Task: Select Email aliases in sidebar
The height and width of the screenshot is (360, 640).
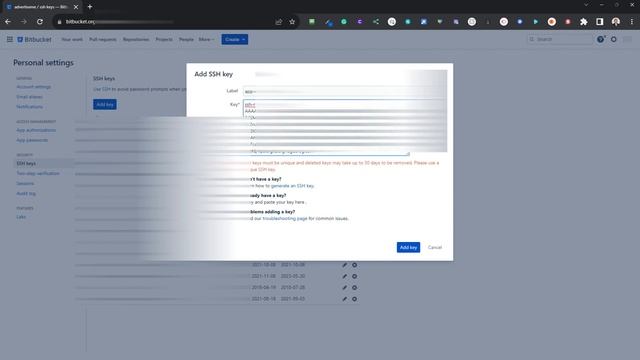Action: (x=29, y=97)
